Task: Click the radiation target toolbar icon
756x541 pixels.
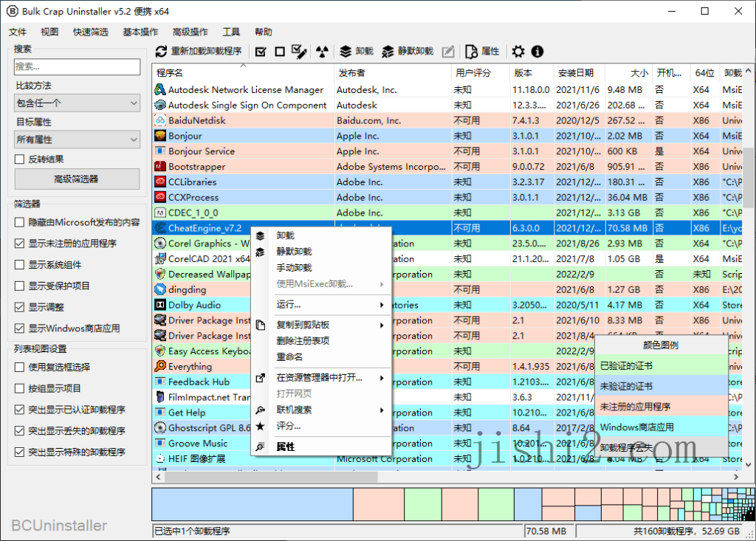Action: pos(322,51)
